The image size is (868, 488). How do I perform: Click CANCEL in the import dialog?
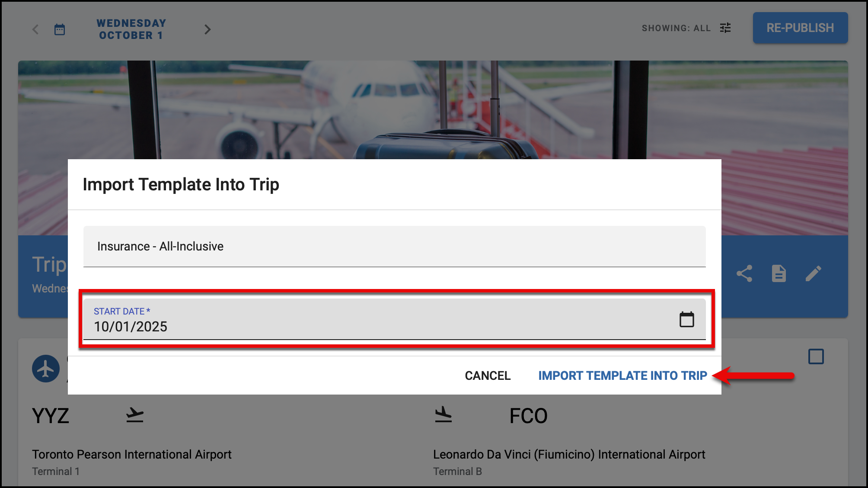[488, 376]
